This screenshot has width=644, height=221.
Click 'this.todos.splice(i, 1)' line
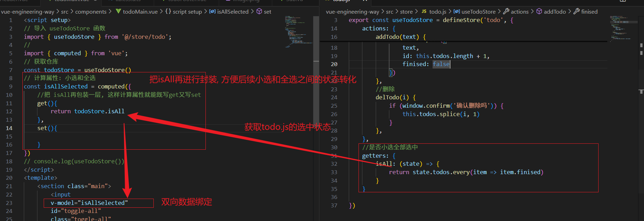pos(441,114)
